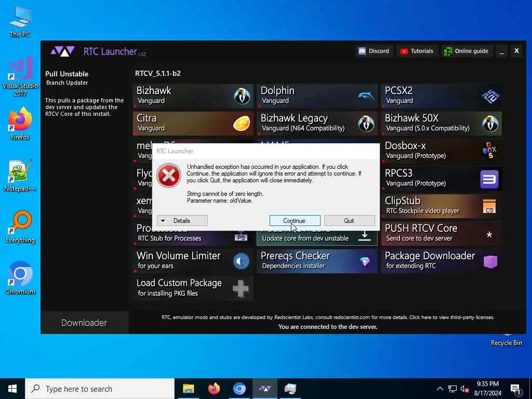
Task: Switch to RTC Launcher taskbar button
Action: click(265, 389)
